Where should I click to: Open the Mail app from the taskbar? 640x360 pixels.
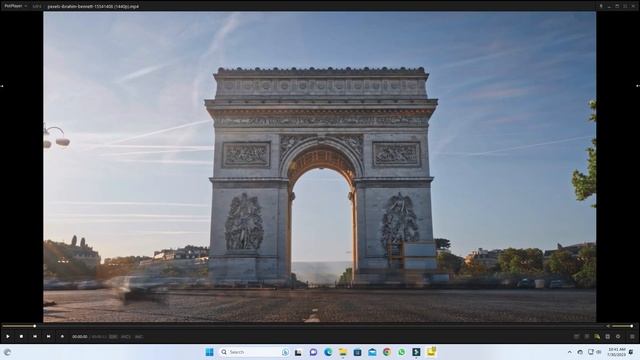click(372, 352)
